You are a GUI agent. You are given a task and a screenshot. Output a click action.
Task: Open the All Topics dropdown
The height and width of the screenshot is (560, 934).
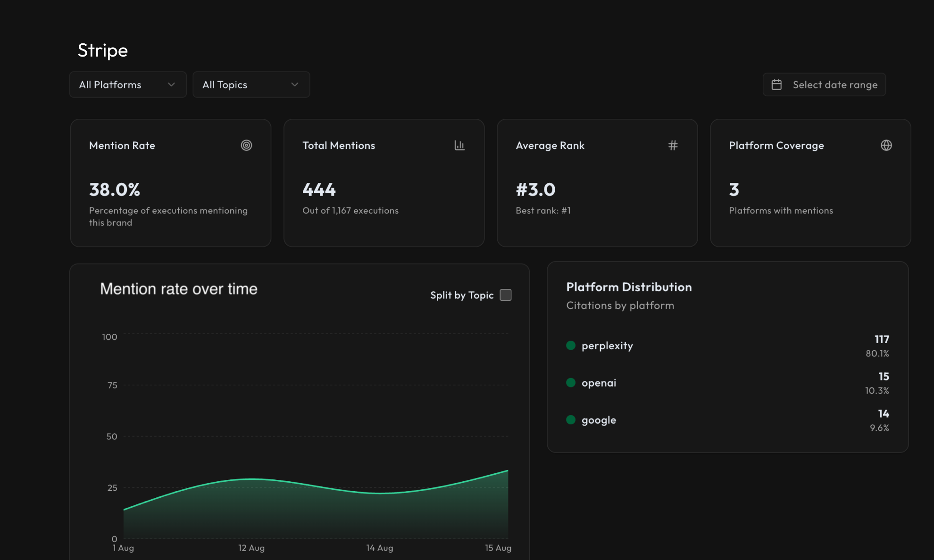[x=250, y=85]
